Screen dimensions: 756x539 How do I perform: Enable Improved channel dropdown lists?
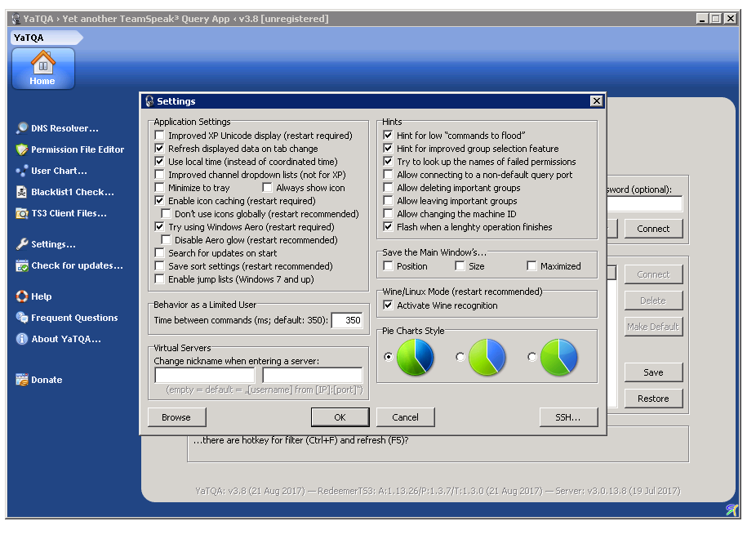159,175
